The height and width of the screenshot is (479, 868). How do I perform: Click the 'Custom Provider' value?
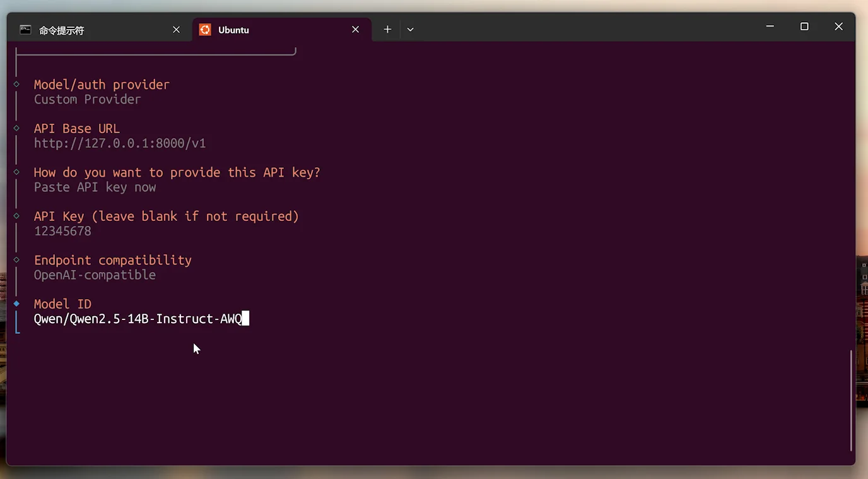87,100
